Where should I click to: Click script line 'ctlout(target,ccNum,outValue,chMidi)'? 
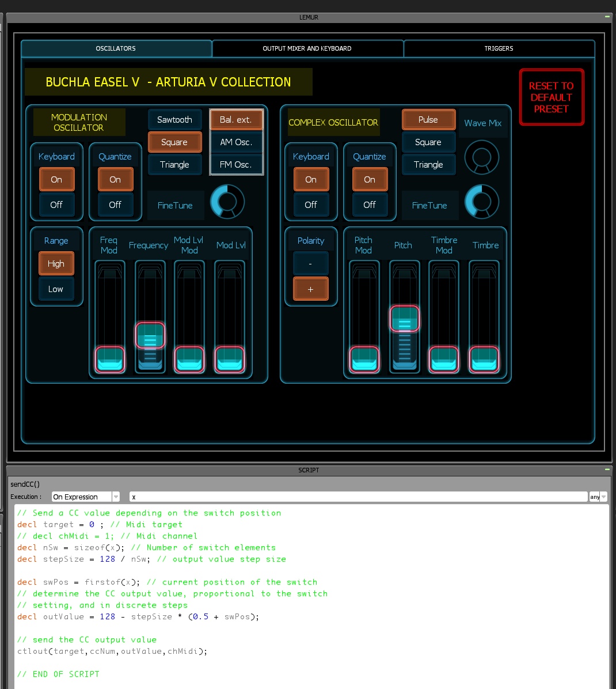(x=112, y=651)
